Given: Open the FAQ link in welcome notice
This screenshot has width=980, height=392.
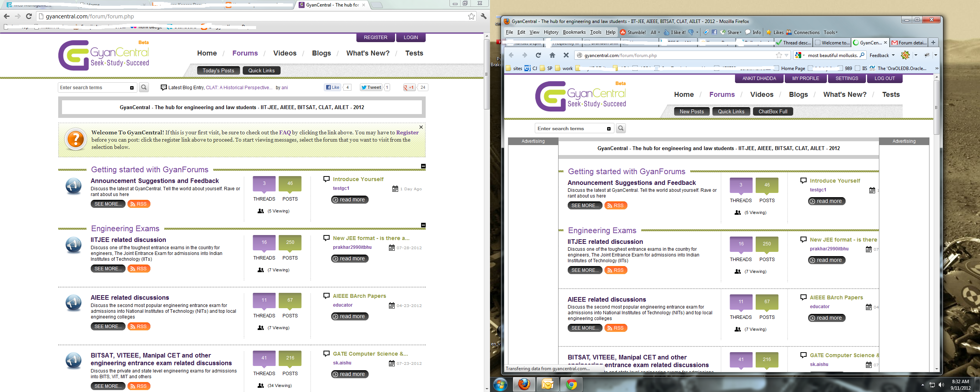Looking at the screenshot, I should [285, 132].
